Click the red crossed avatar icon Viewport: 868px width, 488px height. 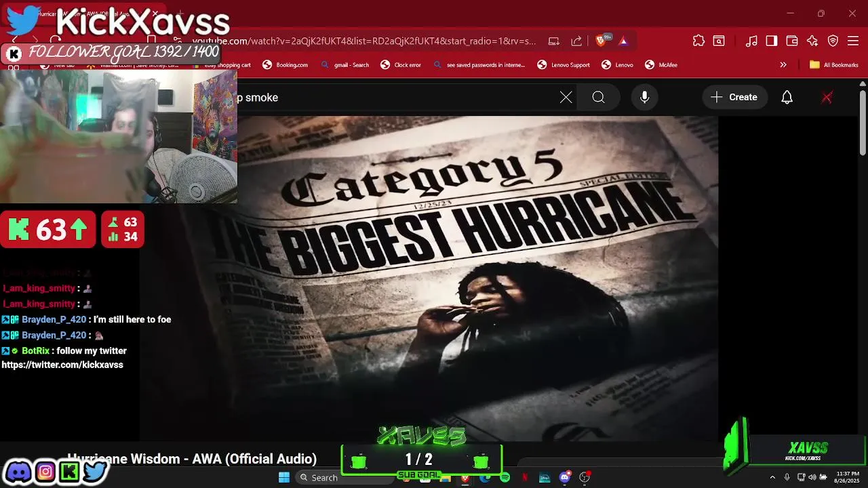[x=827, y=98]
